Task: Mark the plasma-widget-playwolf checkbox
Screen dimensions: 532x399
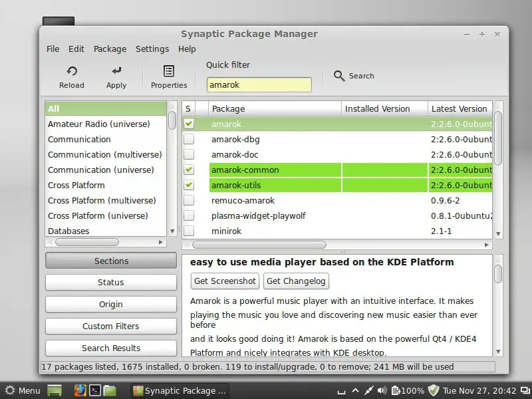Action: (189, 215)
